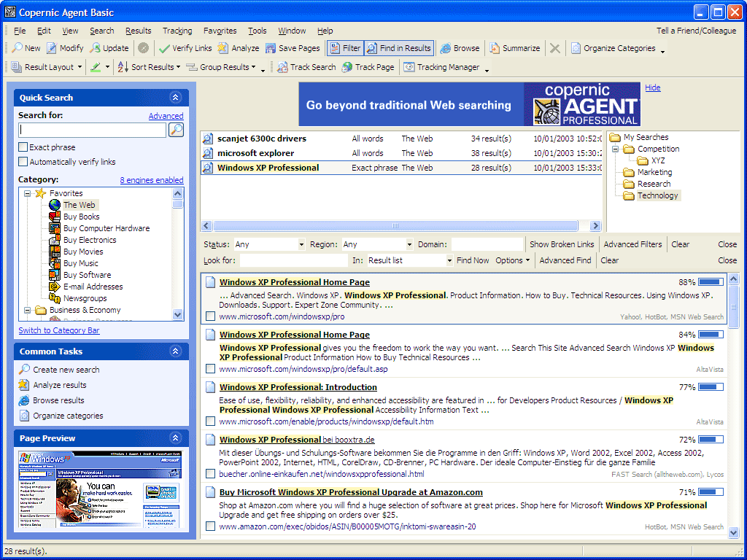This screenshot has height=560, width=747.
Task: Check box for enable/products/windowsxp result
Action: click(210, 421)
